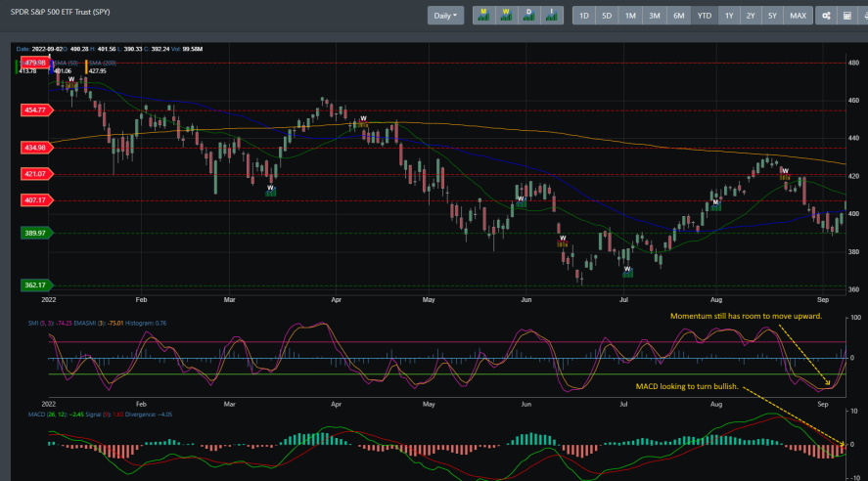Viewport: 868px width, 481px height.
Task: Select the 407.17 resistance level tag
Action: click(x=36, y=199)
